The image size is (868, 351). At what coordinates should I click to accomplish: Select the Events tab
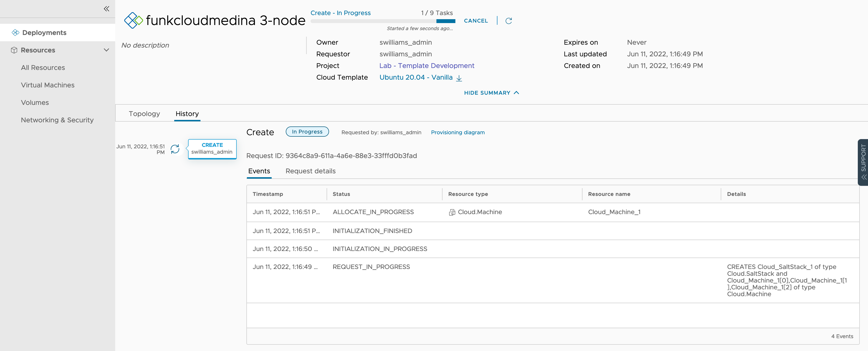point(259,171)
